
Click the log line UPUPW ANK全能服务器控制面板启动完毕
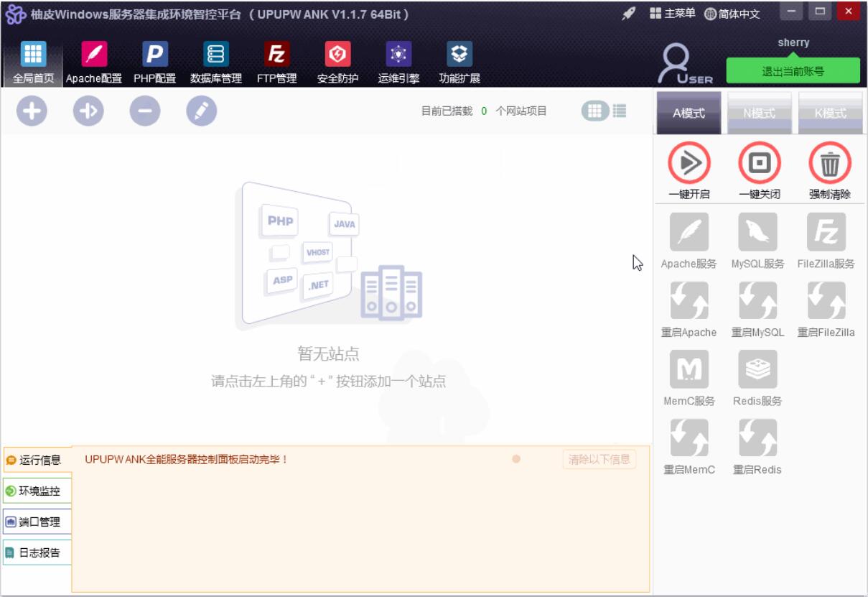click(187, 459)
